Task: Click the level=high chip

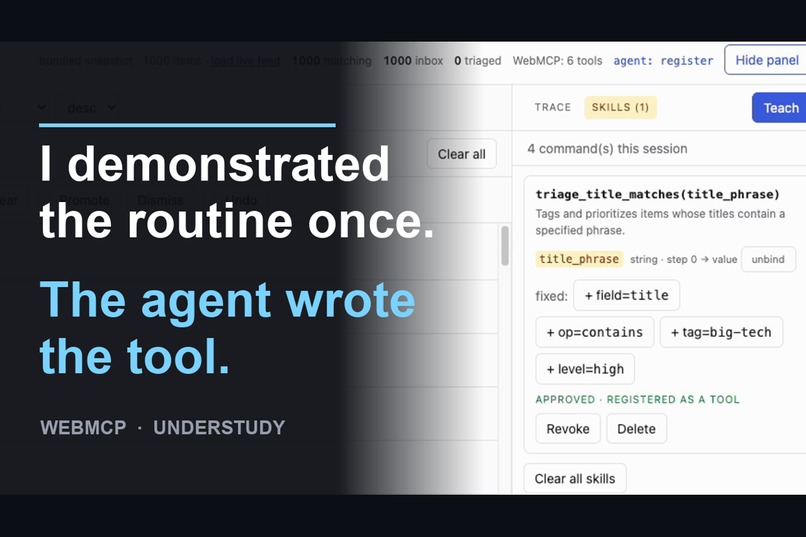Action: (585, 369)
